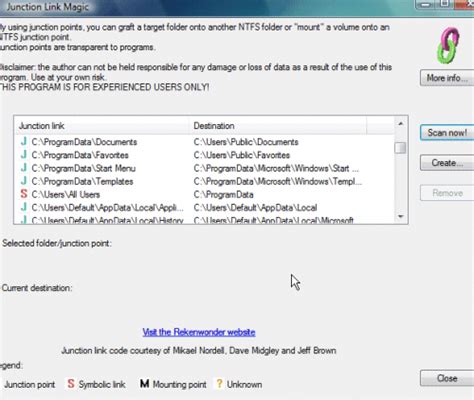This screenshot has height=400, width=474.
Task: Click the Symbolic link S legend icon
Action: pos(71,384)
